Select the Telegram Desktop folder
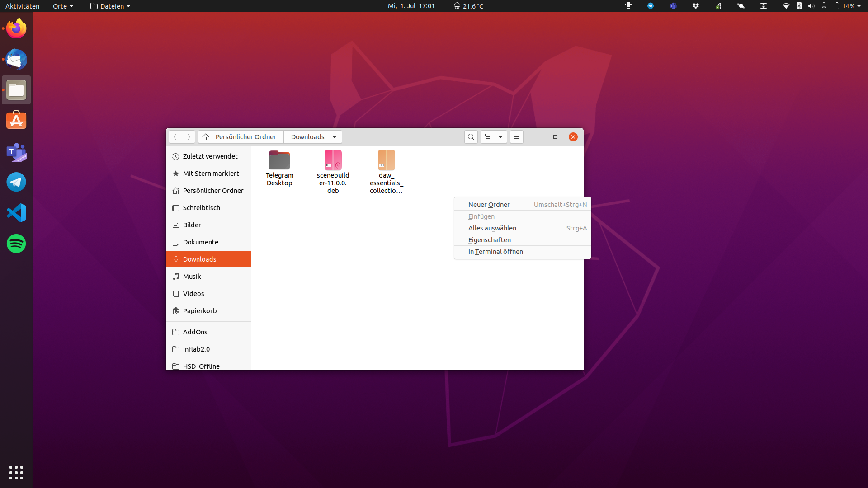868x488 pixels. (x=279, y=161)
